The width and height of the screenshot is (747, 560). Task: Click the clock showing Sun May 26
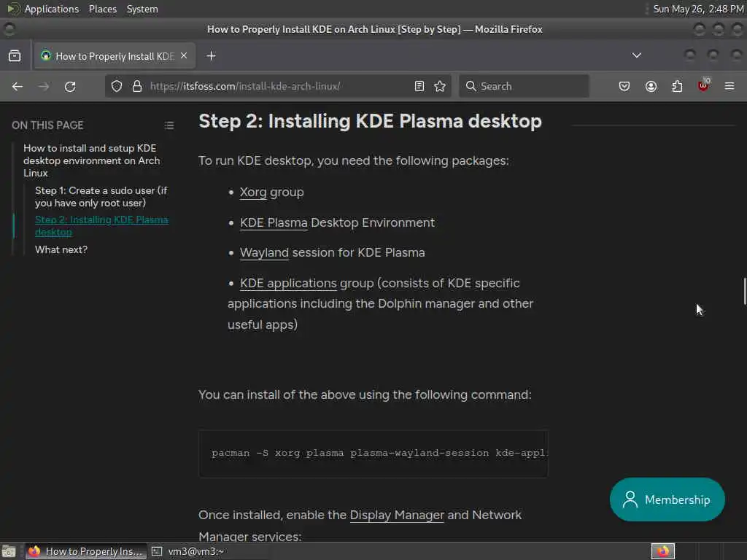[x=698, y=9]
